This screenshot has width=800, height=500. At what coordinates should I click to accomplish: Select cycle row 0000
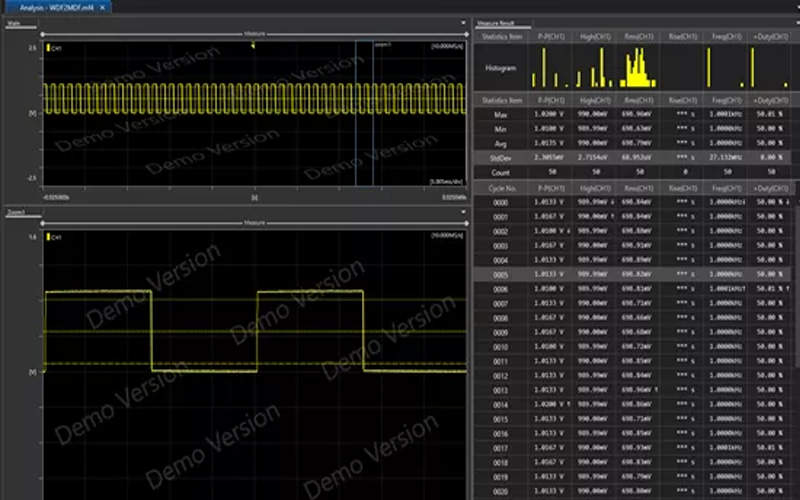point(633,202)
